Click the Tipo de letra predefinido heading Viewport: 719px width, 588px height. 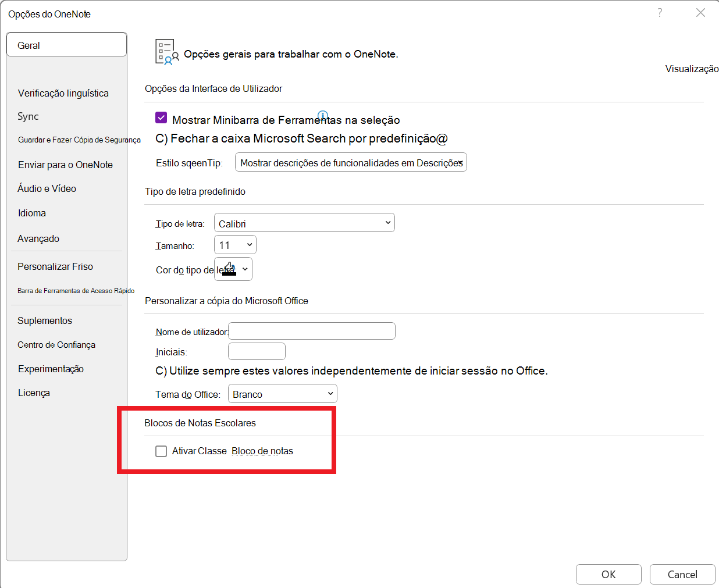(195, 191)
